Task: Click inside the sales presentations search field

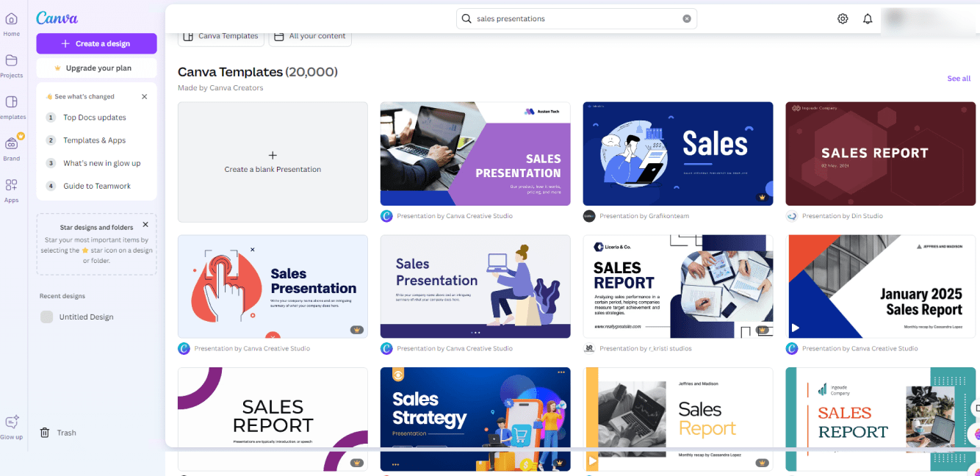Action: (577, 18)
